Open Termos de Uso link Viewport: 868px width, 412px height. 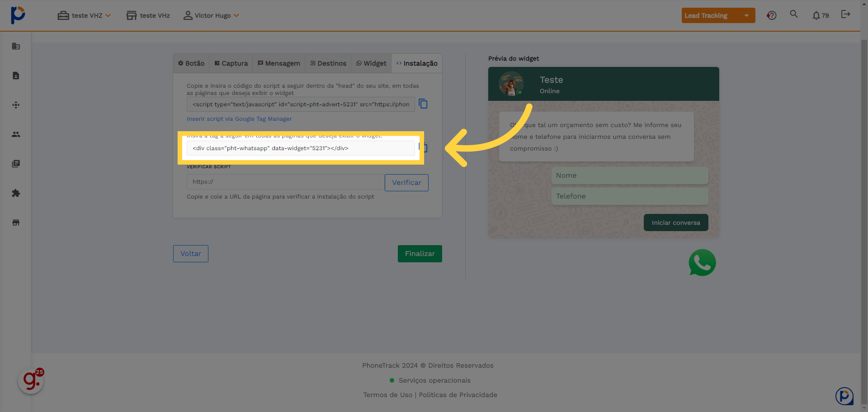tap(388, 395)
